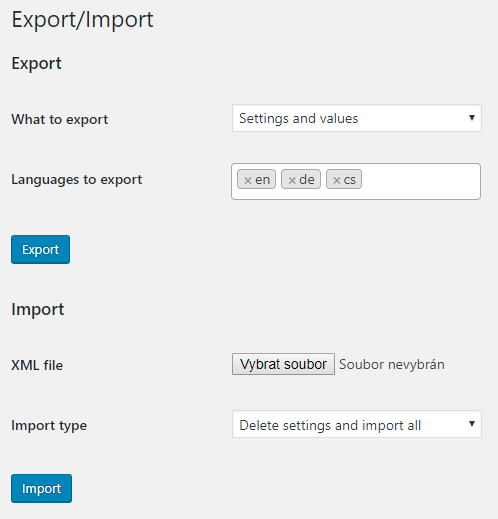Click the 'Export' section heading

36,63
